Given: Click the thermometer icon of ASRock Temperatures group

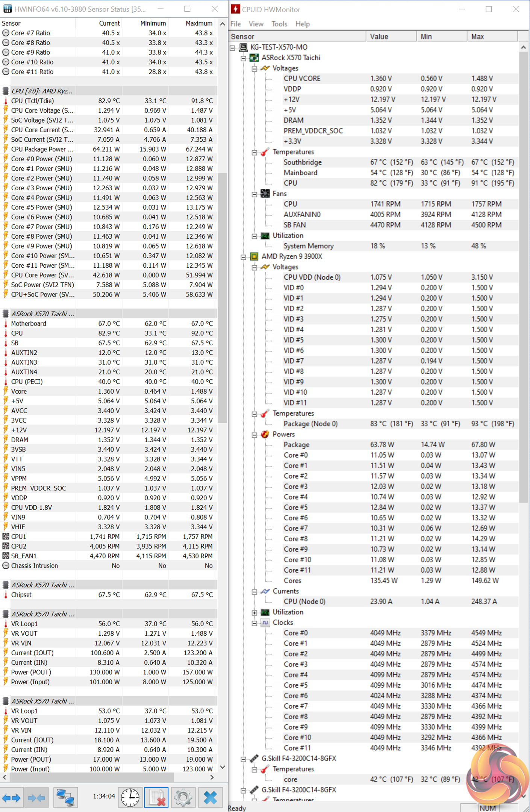Looking at the screenshot, I should point(265,152).
